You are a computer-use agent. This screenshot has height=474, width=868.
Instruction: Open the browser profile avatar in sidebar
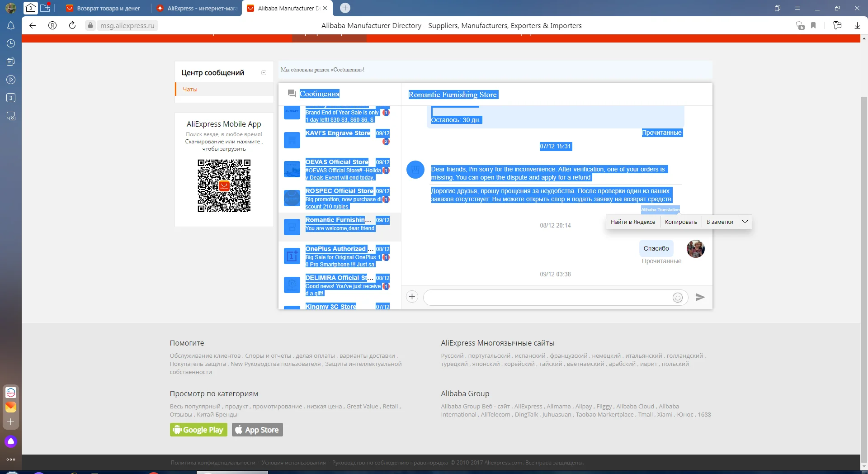[11, 8]
